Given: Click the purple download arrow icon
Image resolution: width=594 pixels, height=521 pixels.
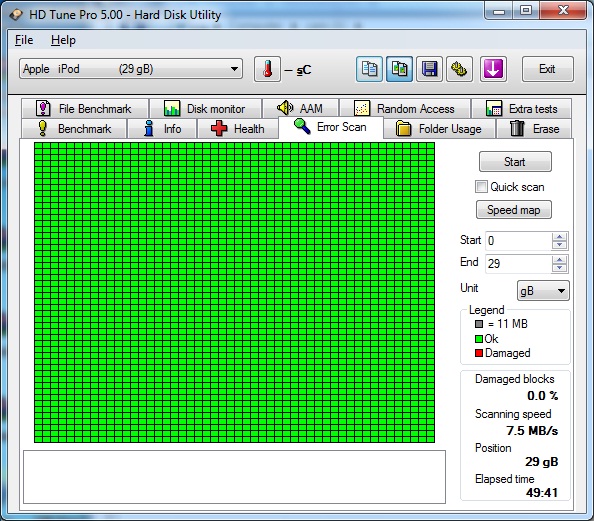Looking at the screenshot, I should [493, 69].
